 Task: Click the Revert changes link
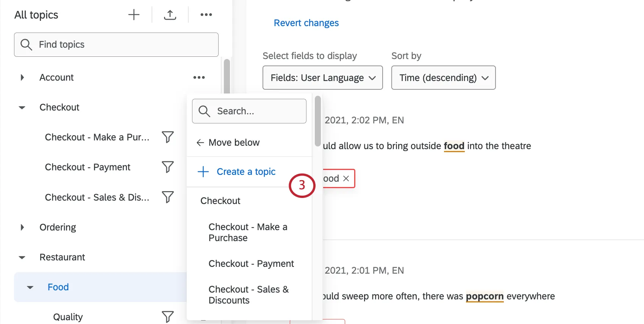(x=306, y=23)
